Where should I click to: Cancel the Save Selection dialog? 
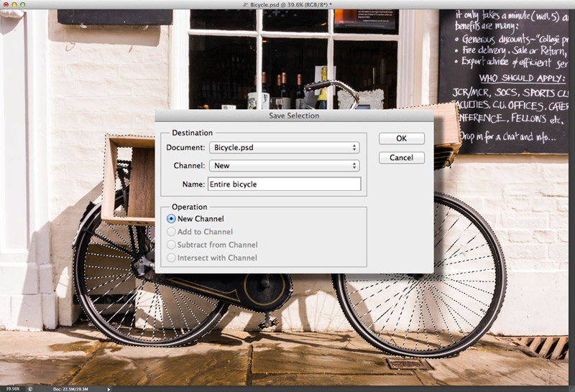click(x=401, y=158)
